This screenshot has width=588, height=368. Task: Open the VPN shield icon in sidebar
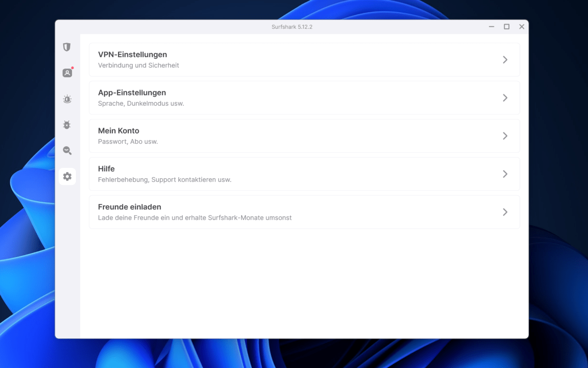coord(67,47)
